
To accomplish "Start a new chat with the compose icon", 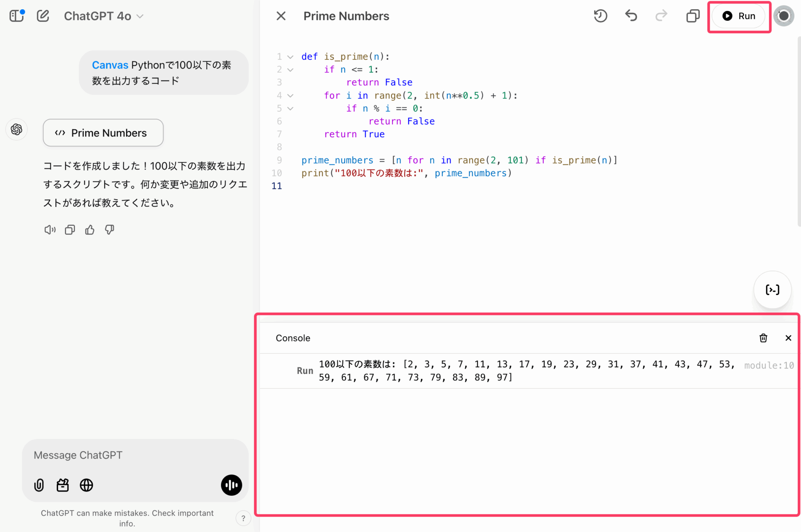I will [43, 16].
